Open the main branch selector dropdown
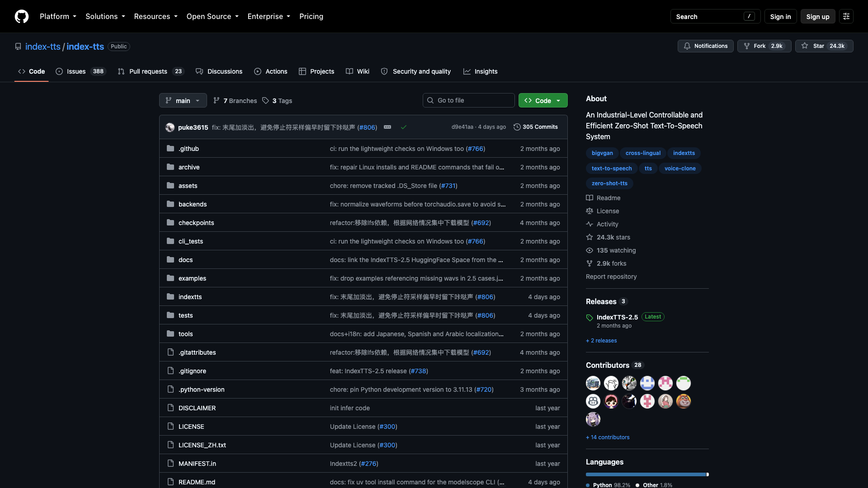Viewport: 868px width, 488px height. pyautogui.click(x=183, y=100)
